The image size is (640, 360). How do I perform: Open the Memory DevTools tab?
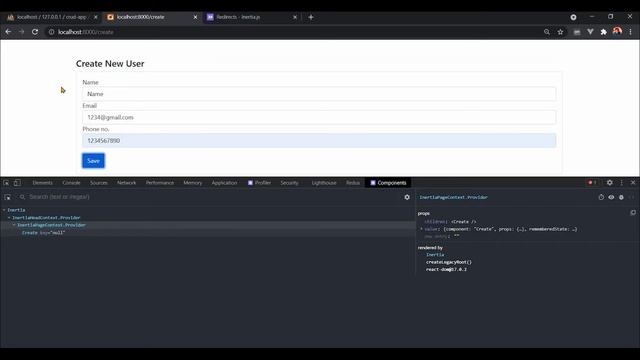193,183
